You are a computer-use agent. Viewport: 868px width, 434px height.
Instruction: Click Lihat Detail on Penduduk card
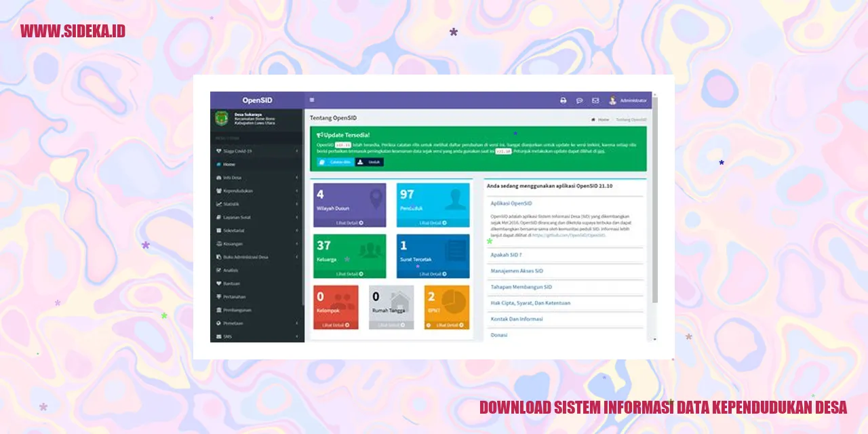(x=433, y=222)
